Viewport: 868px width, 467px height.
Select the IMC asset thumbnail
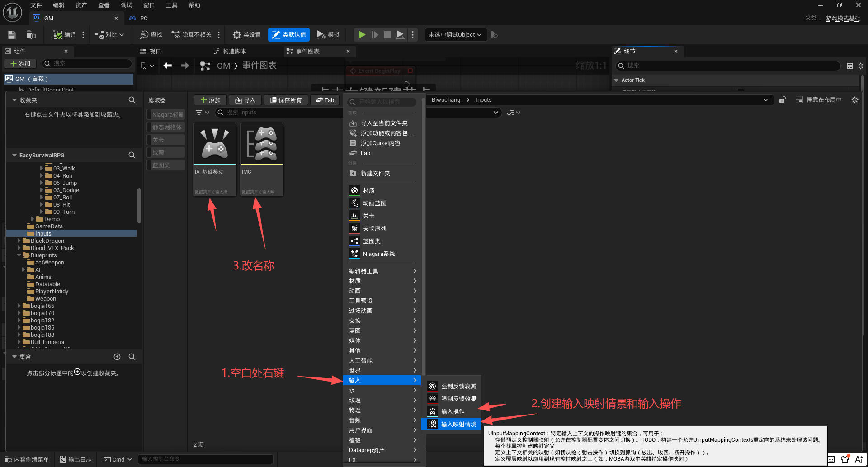point(262,159)
